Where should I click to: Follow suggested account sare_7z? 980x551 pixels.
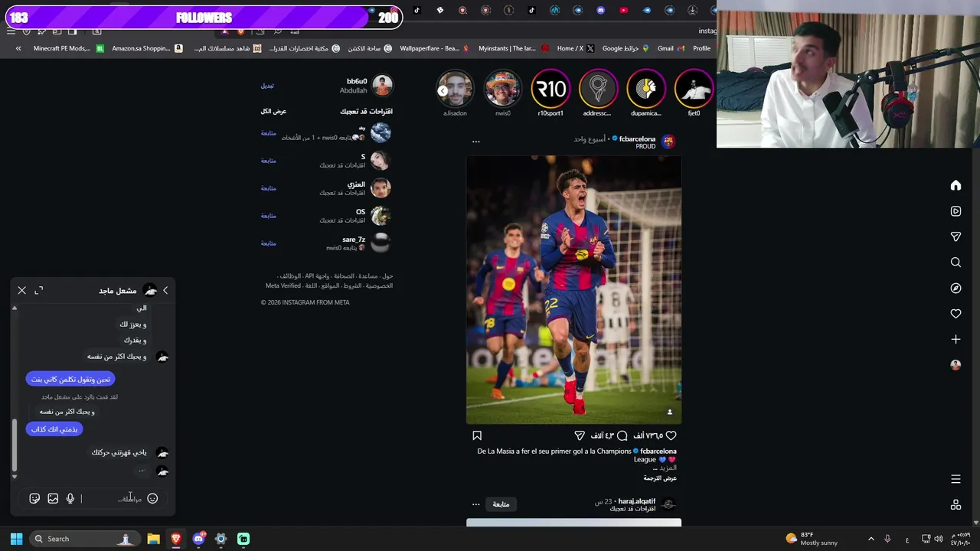[268, 243]
